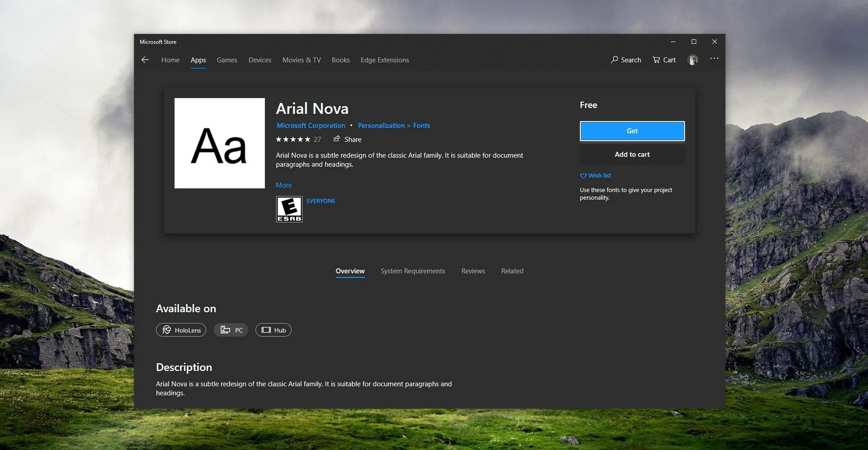This screenshot has height=450, width=868.
Task: Click the Description heading
Action: pyautogui.click(x=184, y=367)
